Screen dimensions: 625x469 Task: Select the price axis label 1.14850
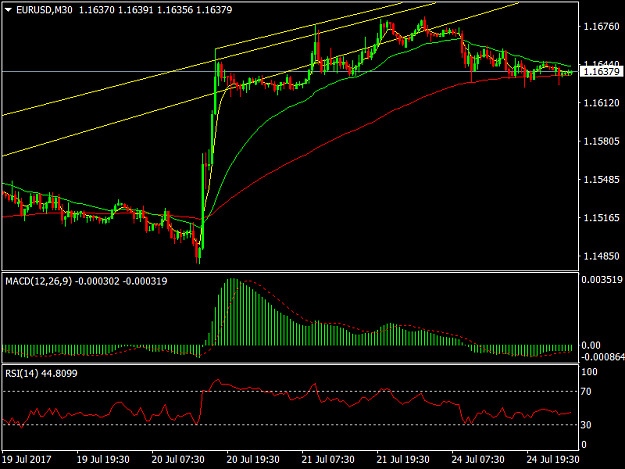pos(601,256)
